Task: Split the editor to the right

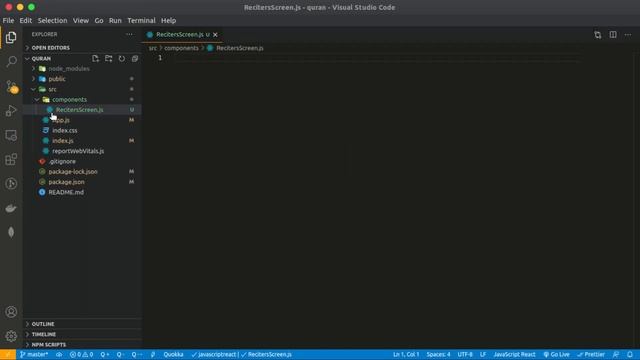Action: [613, 35]
